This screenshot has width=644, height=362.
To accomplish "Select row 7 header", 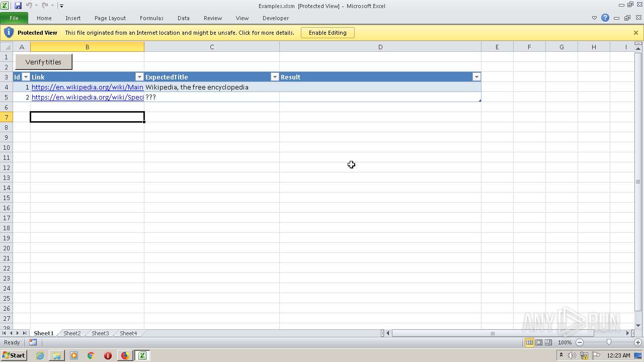I will pos(7,117).
